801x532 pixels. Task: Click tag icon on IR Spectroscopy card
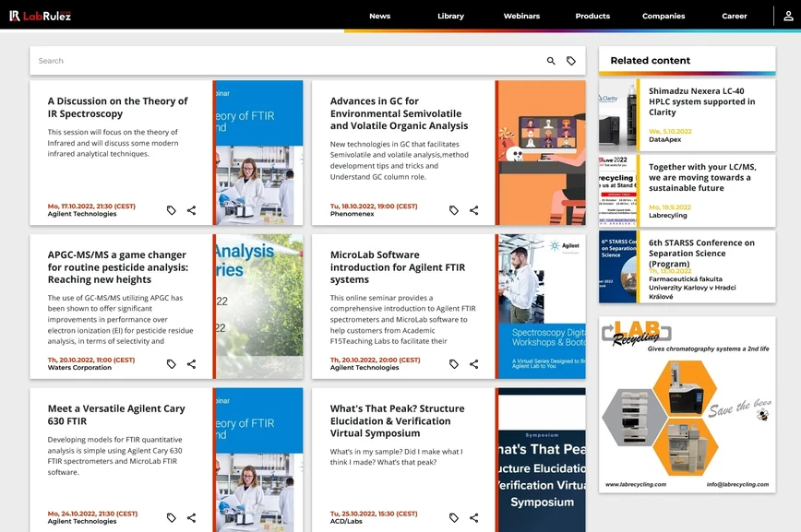pyautogui.click(x=171, y=210)
